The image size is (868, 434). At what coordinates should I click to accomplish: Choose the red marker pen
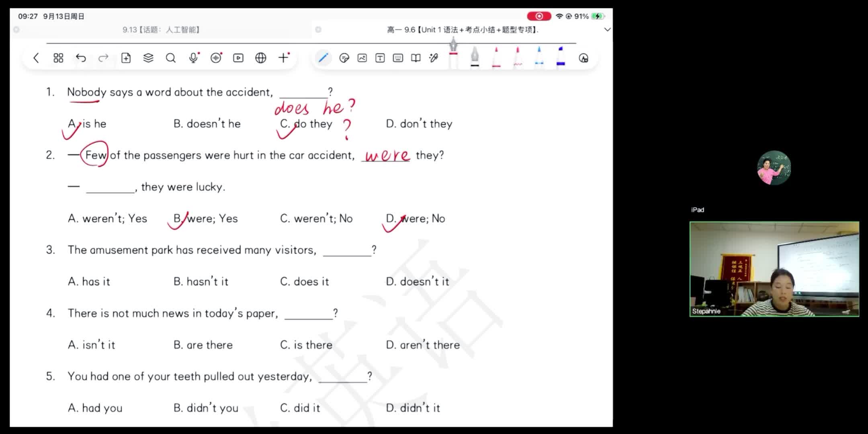click(496, 57)
